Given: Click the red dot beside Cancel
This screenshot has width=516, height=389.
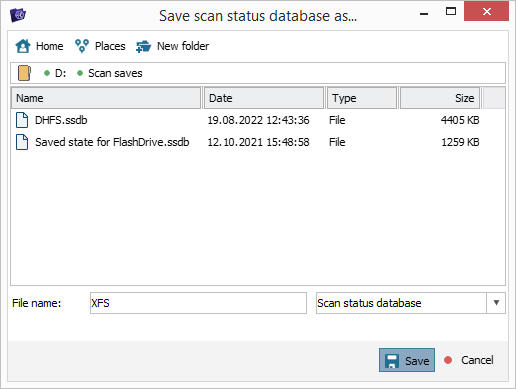Looking at the screenshot, I should [448, 360].
